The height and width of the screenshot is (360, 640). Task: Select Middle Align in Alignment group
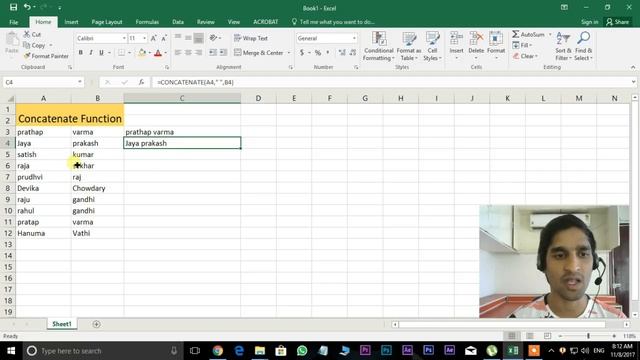click(x=188, y=38)
